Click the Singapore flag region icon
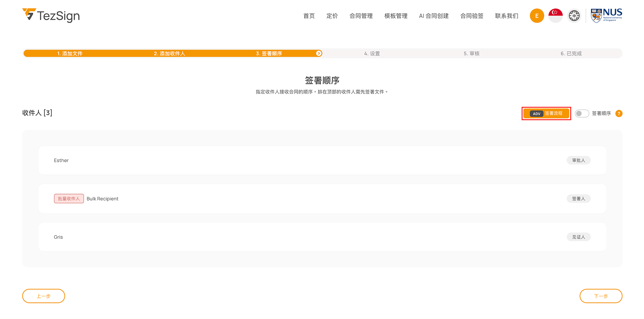 point(555,16)
